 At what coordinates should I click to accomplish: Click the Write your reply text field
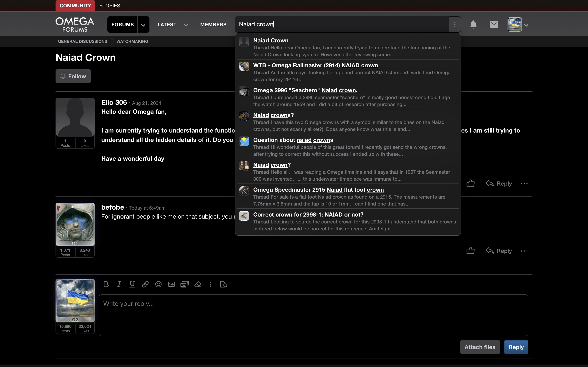tap(313, 315)
